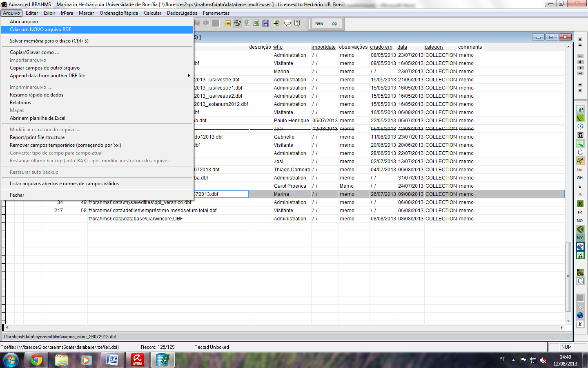Sort by the 'criado em' column header
Image resolution: width=588 pixels, height=368 pixels.
click(381, 47)
